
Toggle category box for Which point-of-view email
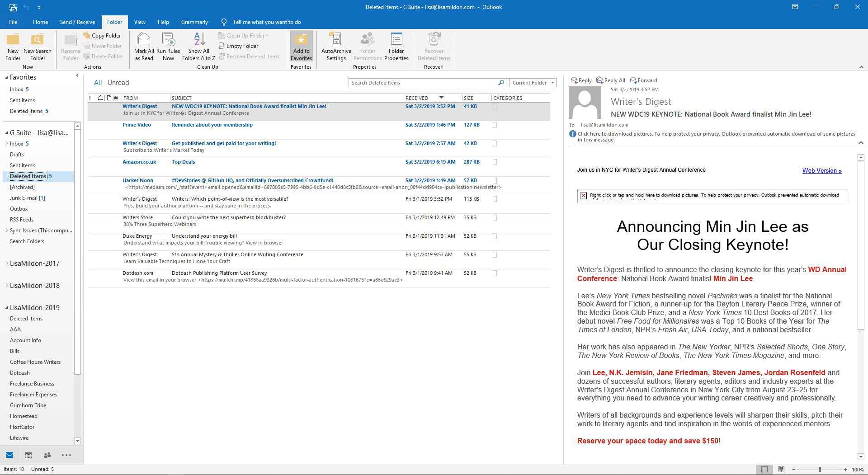pos(495,199)
